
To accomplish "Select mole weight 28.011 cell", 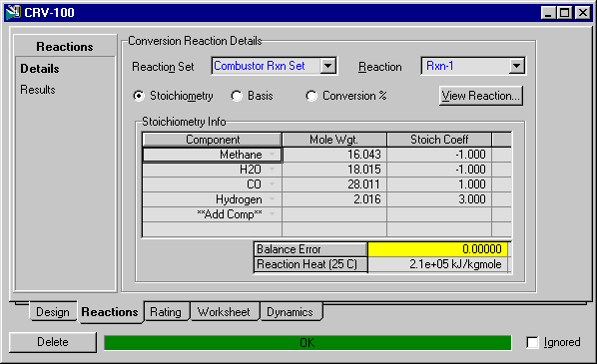I will click(334, 184).
